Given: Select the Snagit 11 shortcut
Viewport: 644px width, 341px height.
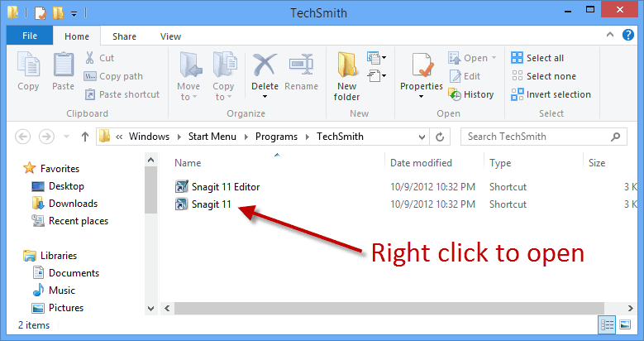Looking at the screenshot, I should point(203,204).
